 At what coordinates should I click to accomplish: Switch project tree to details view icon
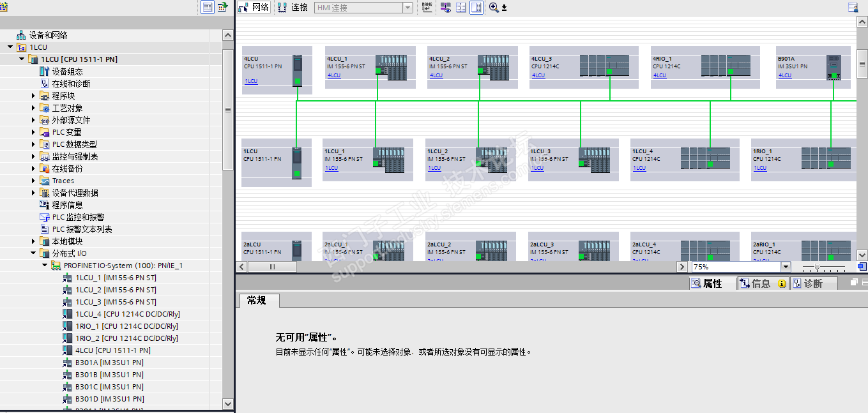(208, 7)
